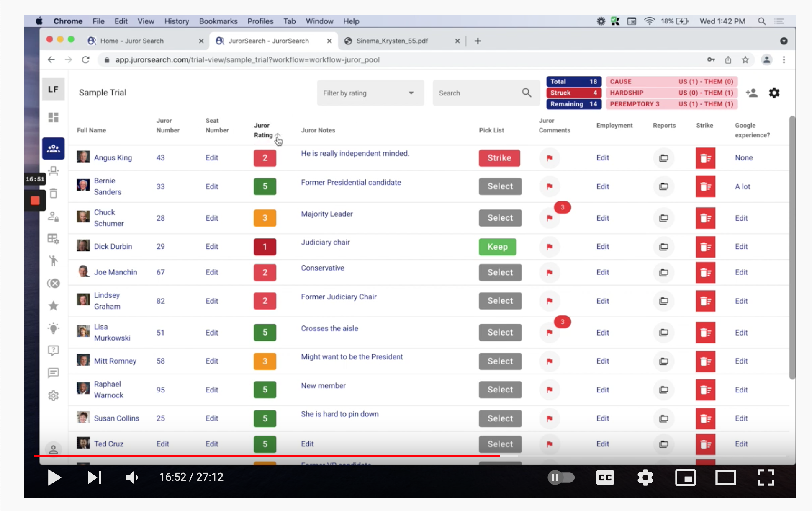Open the struck jurors X sidebar icon
The image size is (812, 511).
[x=53, y=284]
